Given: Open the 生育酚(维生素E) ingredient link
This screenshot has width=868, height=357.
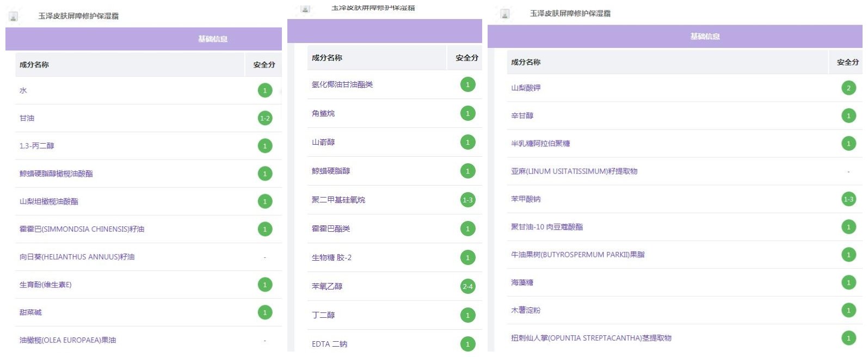Looking at the screenshot, I should (x=46, y=285).
